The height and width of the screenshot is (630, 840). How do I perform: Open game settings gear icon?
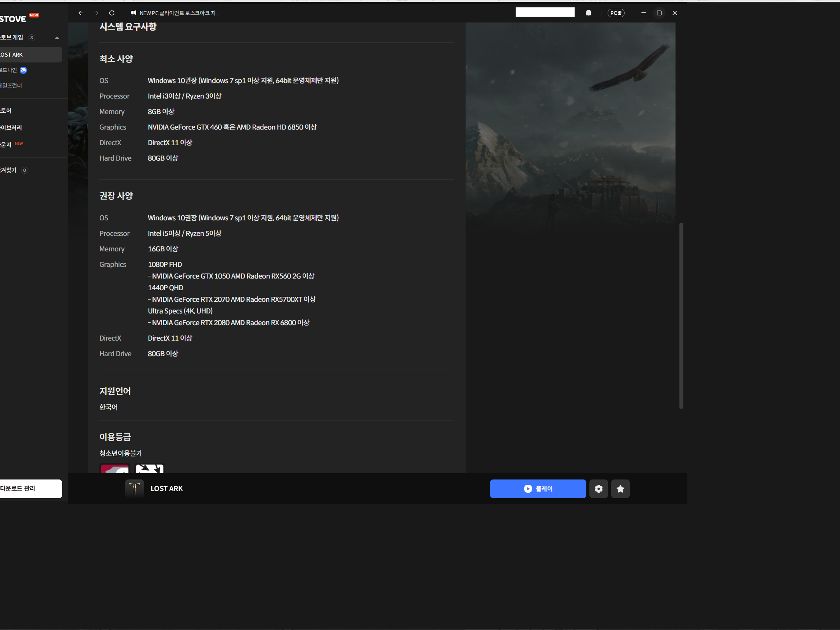(598, 488)
